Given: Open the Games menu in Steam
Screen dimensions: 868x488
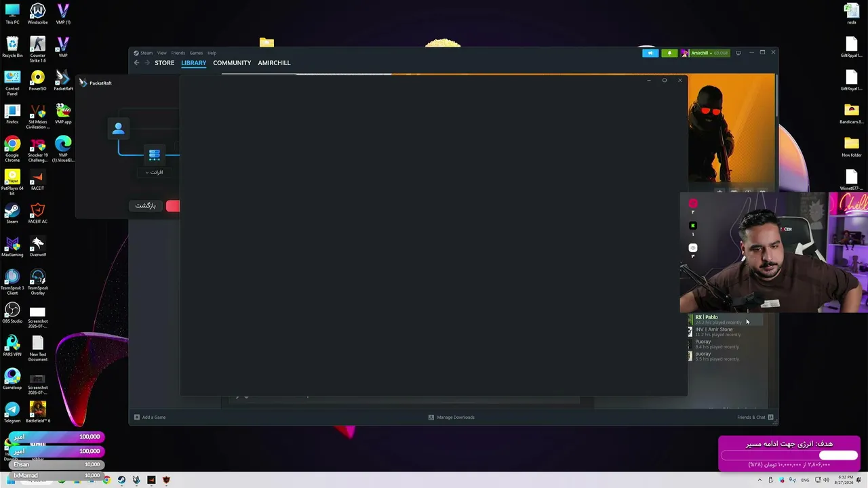Looking at the screenshot, I should click(196, 53).
